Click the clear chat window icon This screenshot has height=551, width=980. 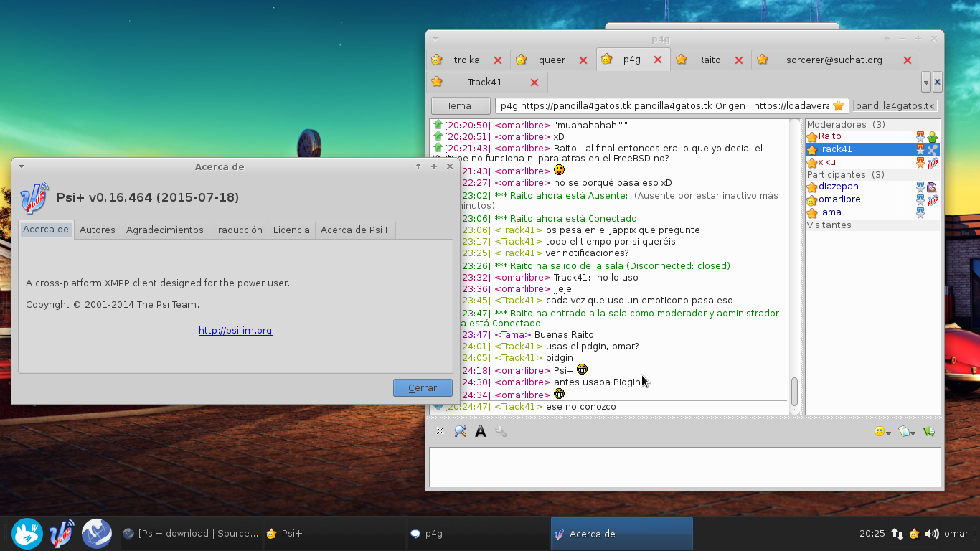440,431
